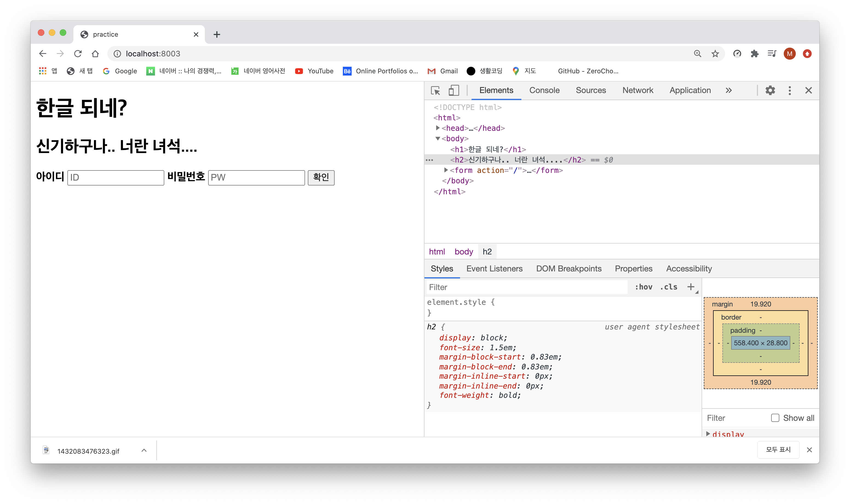The image size is (850, 504).
Task: Show more DevTools tabs chevron
Action: point(728,90)
